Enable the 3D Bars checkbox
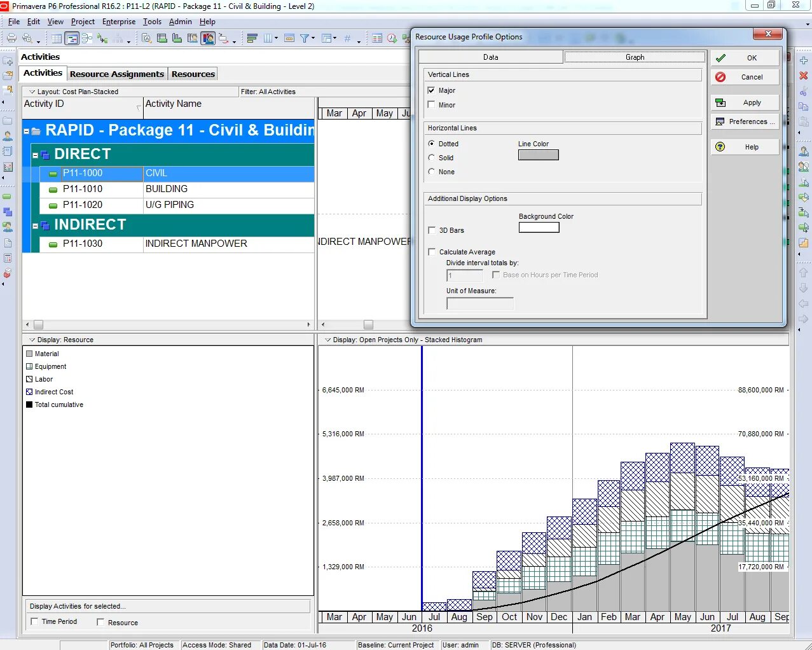This screenshot has height=650, width=812. [432, 230]
